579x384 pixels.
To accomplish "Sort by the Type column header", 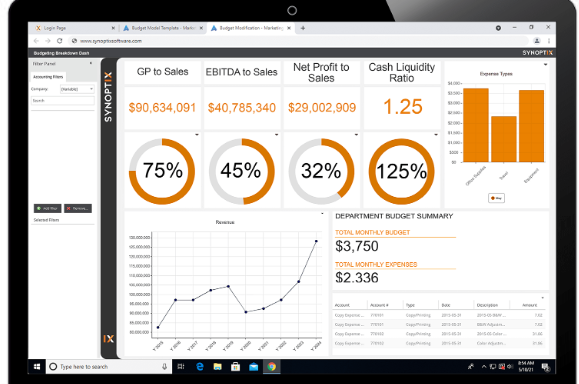I will [x=410, y=305].
